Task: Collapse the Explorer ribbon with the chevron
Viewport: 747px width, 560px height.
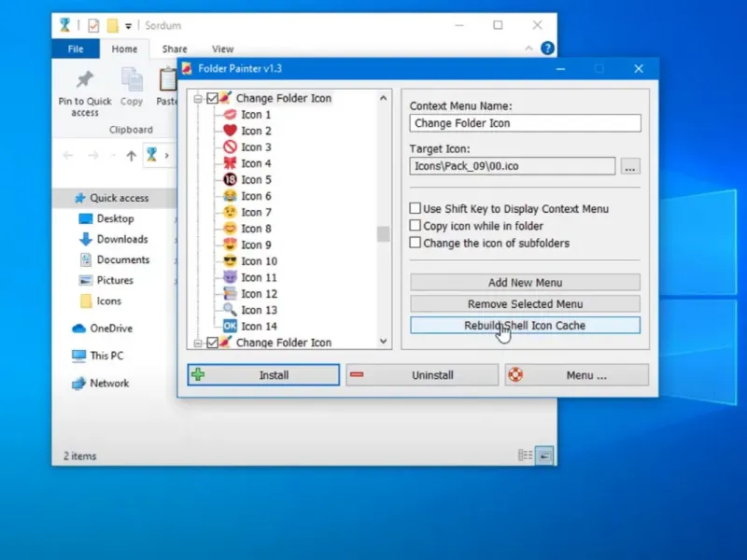Action: [x=529, y=49]
